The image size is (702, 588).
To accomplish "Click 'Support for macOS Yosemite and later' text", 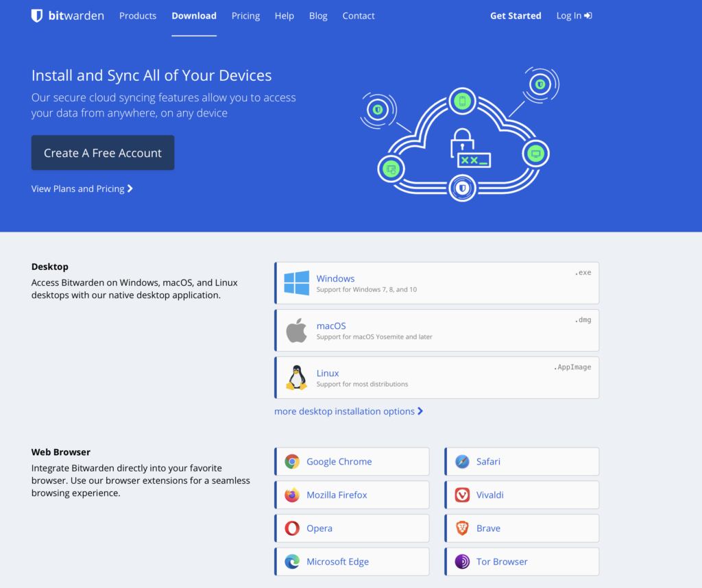I will point(374,337).
